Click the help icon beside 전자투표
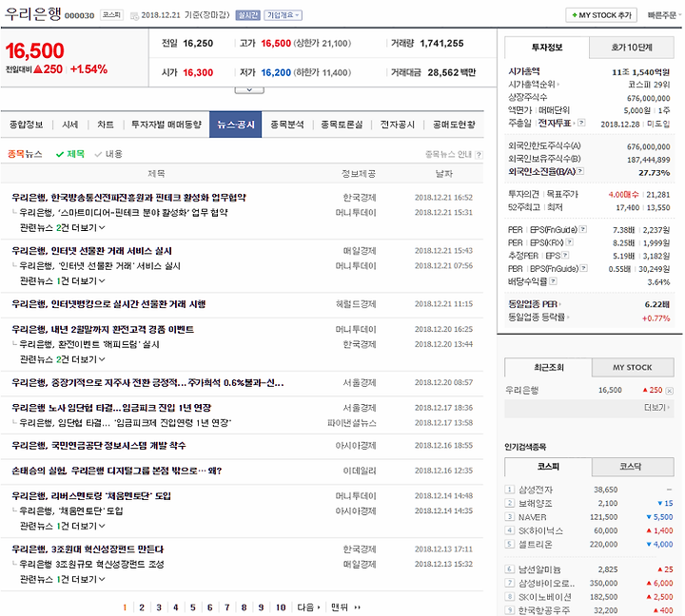Screen dimensions: 685x616 [581, 123]
